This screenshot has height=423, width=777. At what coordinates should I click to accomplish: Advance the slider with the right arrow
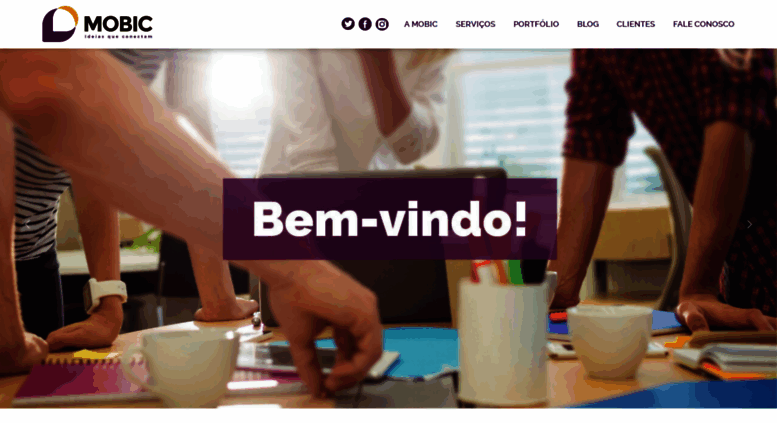(x=749, y=224)
